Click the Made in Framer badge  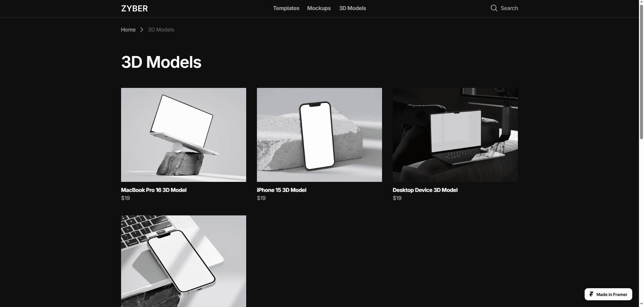[x=608, y=294]
